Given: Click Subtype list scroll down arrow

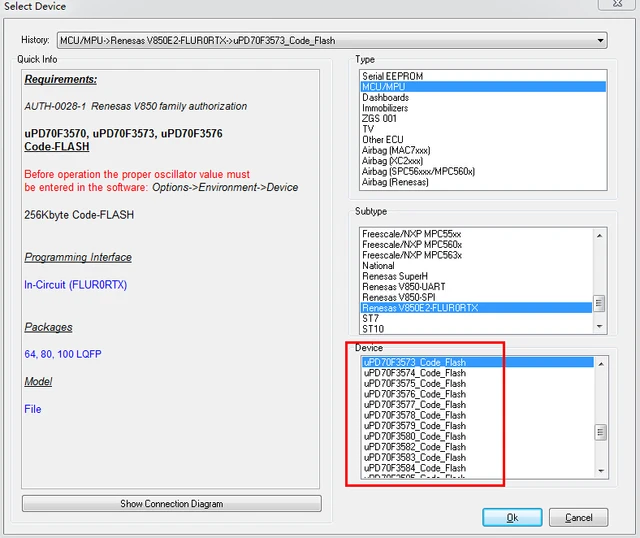Looking at the screenshot, I should (x=599, y=326).
